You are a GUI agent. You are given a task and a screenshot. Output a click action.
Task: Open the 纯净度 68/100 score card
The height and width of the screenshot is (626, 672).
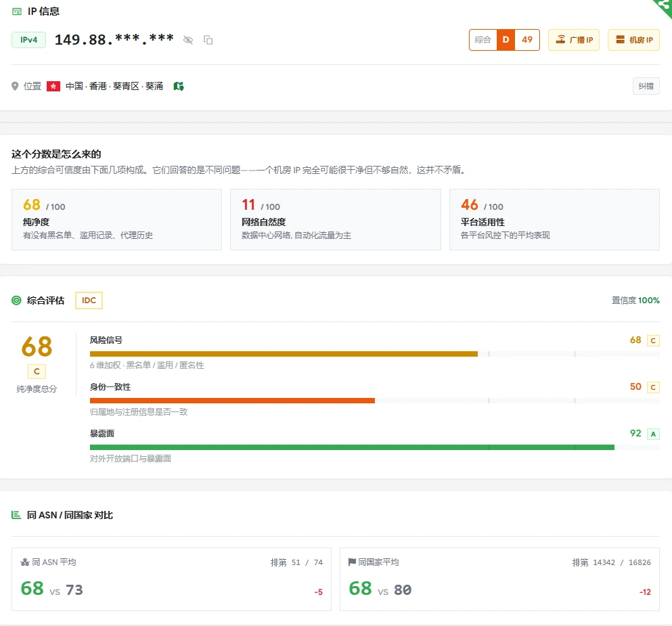(116, 219)
